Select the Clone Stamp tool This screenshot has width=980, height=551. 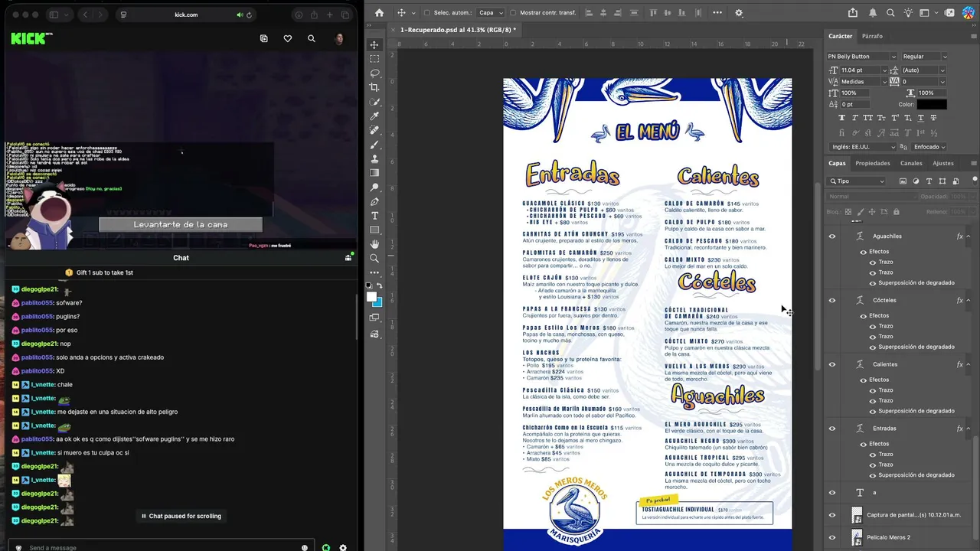click(374, 159)
